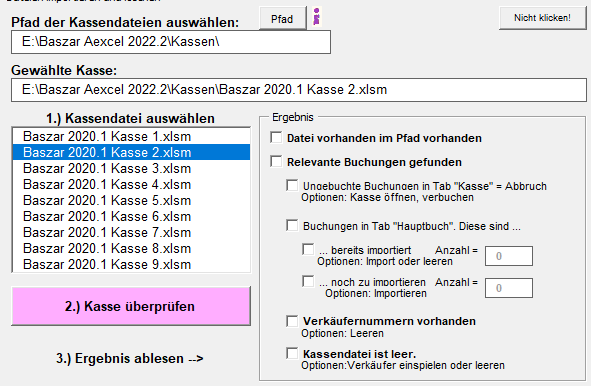Click the purple info icon beside Pfad

click(x=317, y=17)
